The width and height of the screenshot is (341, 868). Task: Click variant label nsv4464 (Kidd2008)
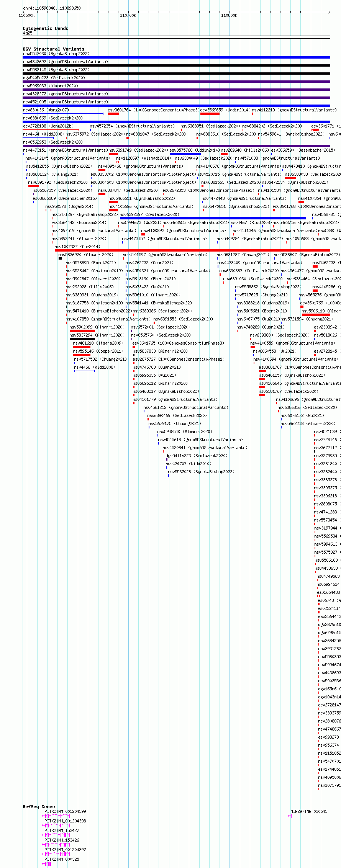[x=44, y=134]
